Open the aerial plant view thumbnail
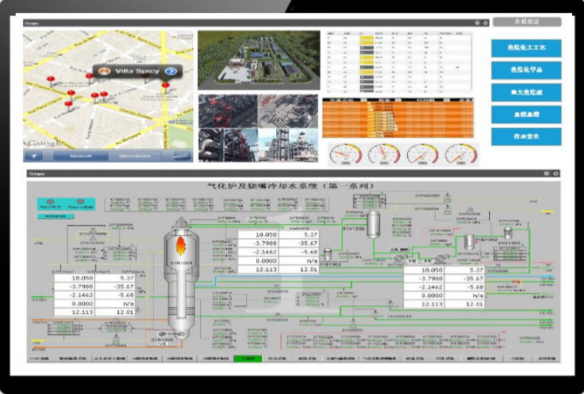 pyautogui.click(x=259, y=60)
